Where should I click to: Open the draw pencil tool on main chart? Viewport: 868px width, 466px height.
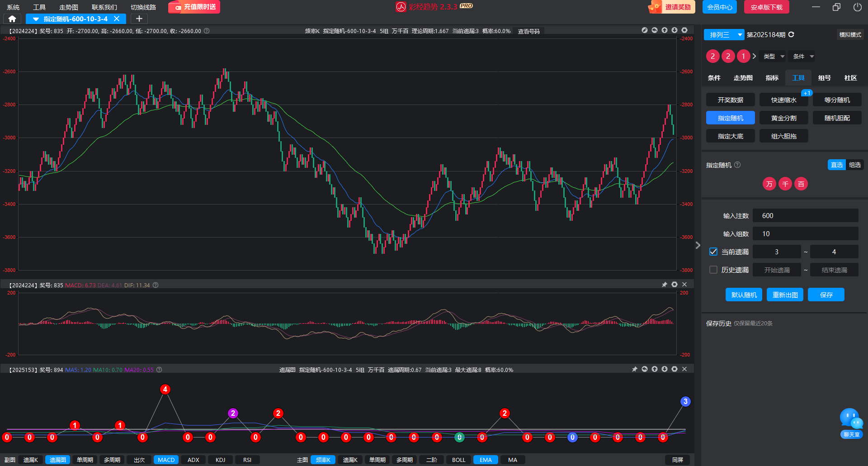pos(645,30)
